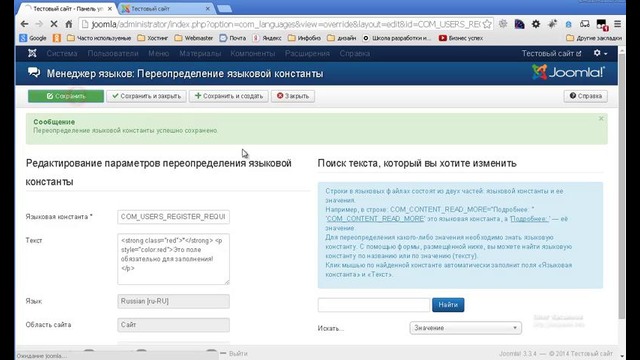Click the search text input field
This screenshot has width=640, height=360.
[x=374, y=305]
